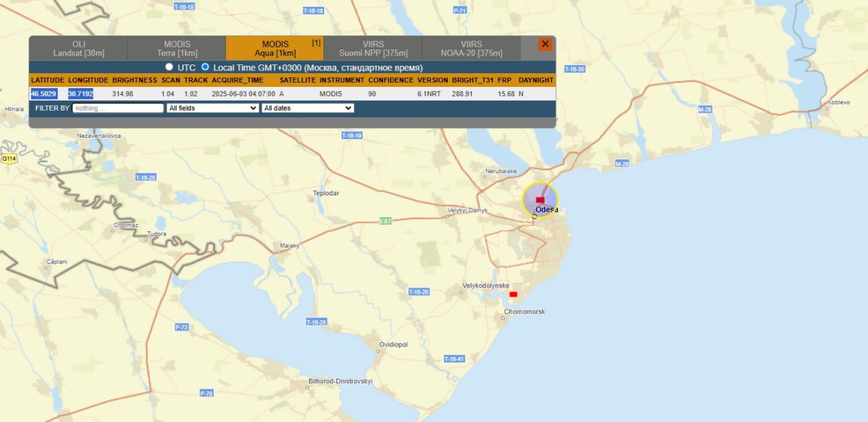
Task: Click the P-72 road shield
Action: pos(182,327)
